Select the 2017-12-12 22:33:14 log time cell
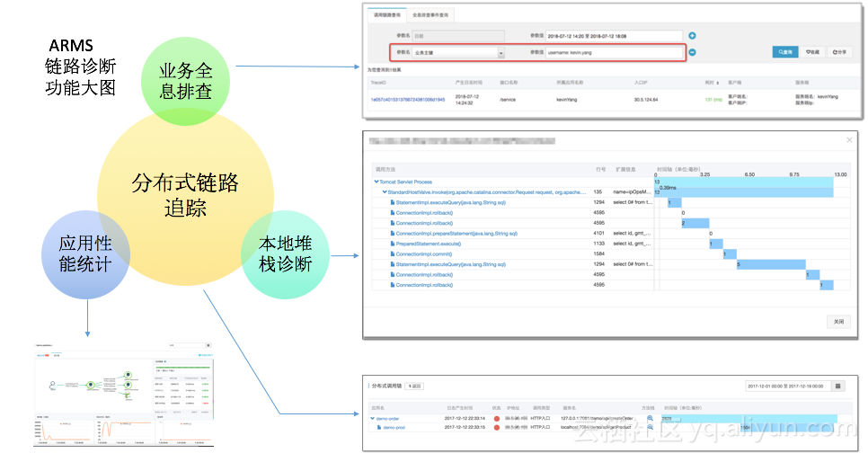The image size is (868, 453). click(465, 419)
